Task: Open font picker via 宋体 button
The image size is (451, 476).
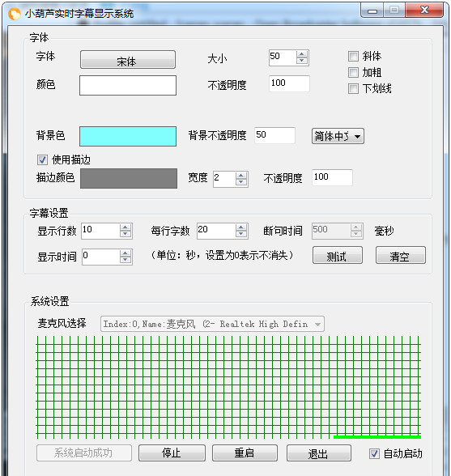Action: tap(128, 60)
